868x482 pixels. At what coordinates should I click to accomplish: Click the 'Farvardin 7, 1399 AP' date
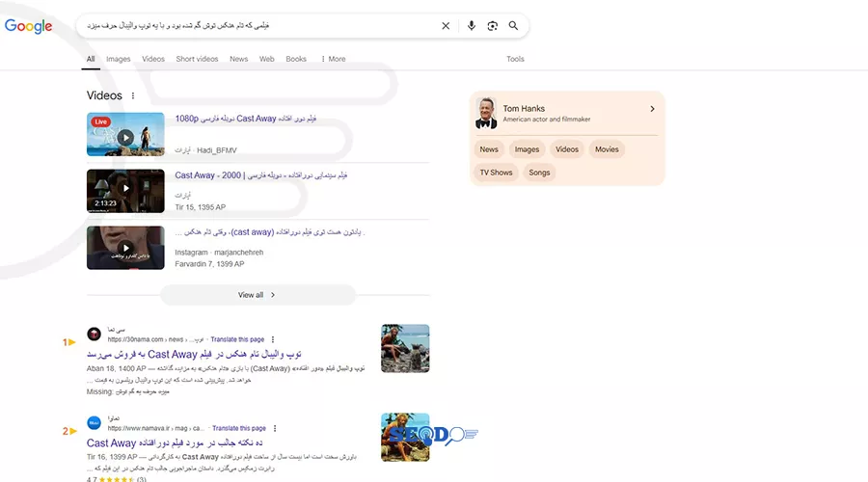point(209,264)
